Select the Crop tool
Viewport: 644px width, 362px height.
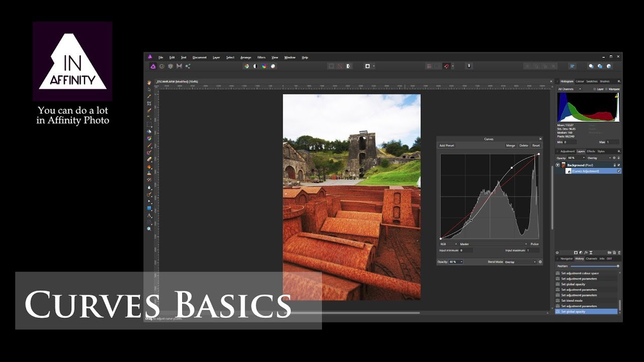[x=149, y=104]
